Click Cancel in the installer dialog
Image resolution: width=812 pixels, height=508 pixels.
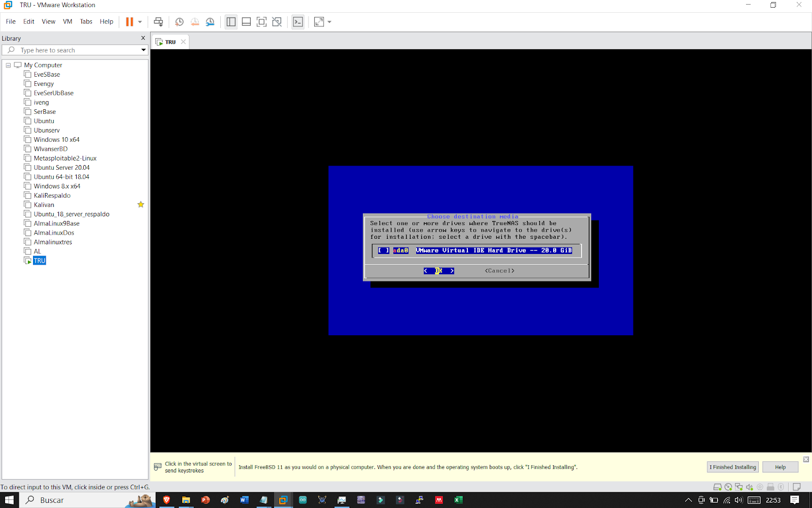point(499,271)
